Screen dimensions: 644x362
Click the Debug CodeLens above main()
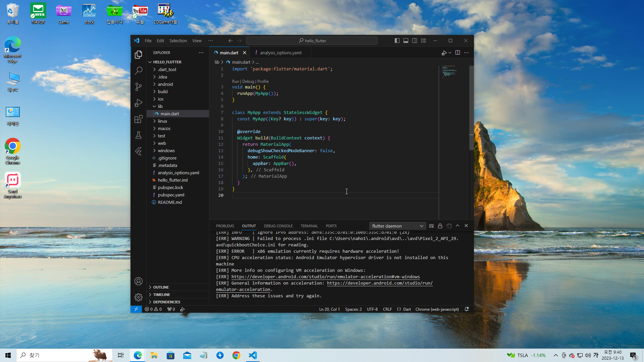[x=248, y=81]
